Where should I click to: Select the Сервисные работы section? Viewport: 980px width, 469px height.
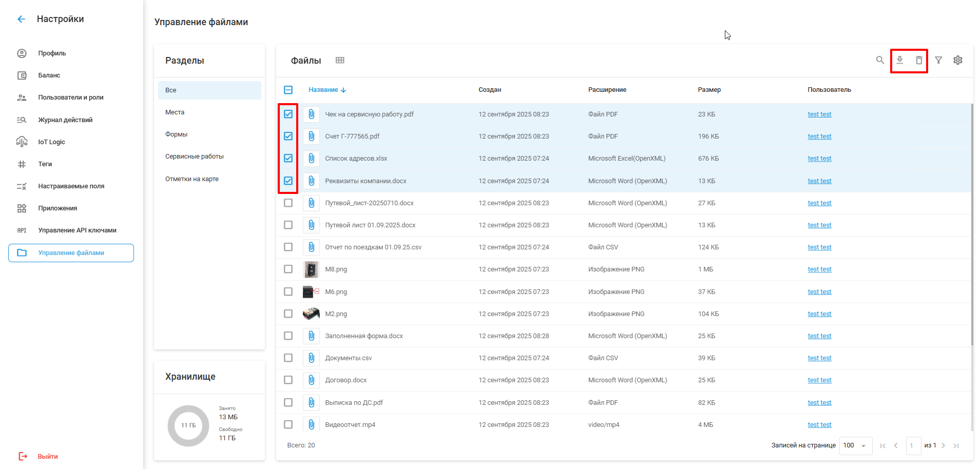pos(195,157)
